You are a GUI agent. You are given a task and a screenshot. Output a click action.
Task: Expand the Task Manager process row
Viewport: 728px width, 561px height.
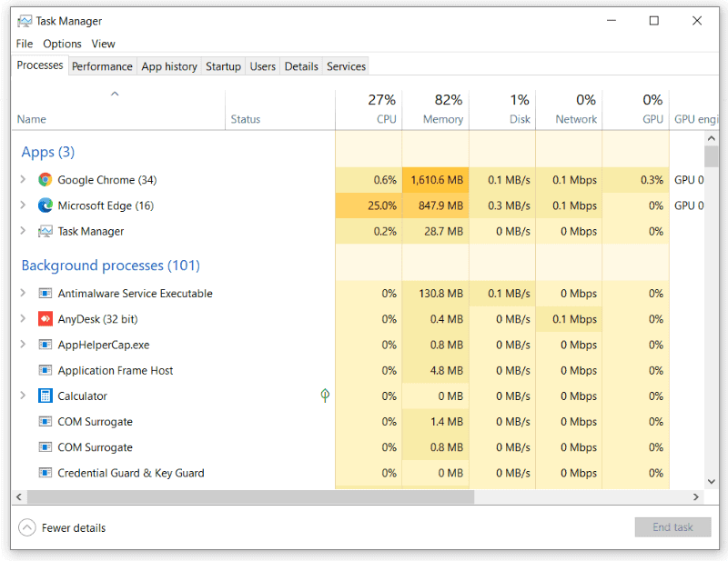[23, 231]
